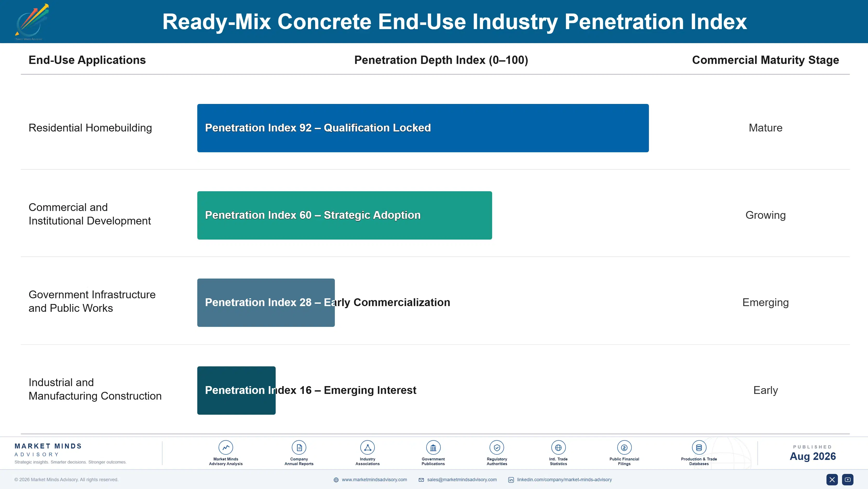
Task: Open linkedin.com/company/market-minds-advisory link
Action: point(564,480)
